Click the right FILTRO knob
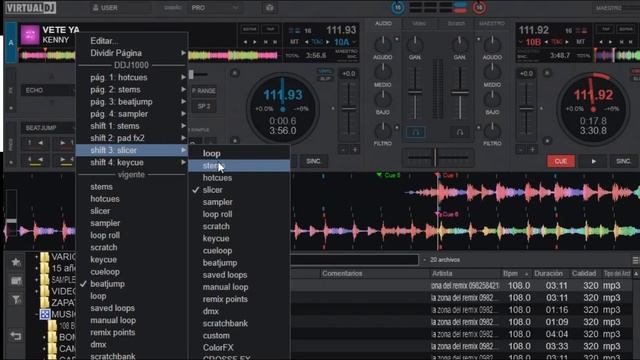Screen dimensions: 640x360 coord(492,131)
